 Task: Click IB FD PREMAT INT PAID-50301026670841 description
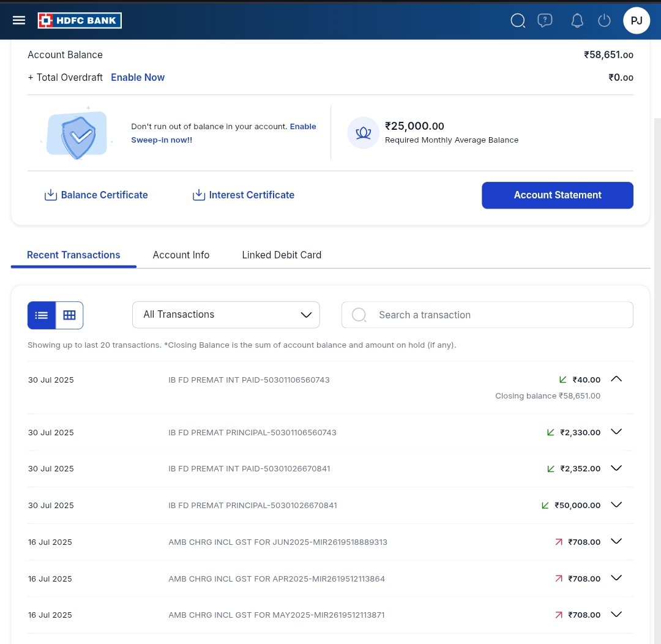(x=249, y=468)
